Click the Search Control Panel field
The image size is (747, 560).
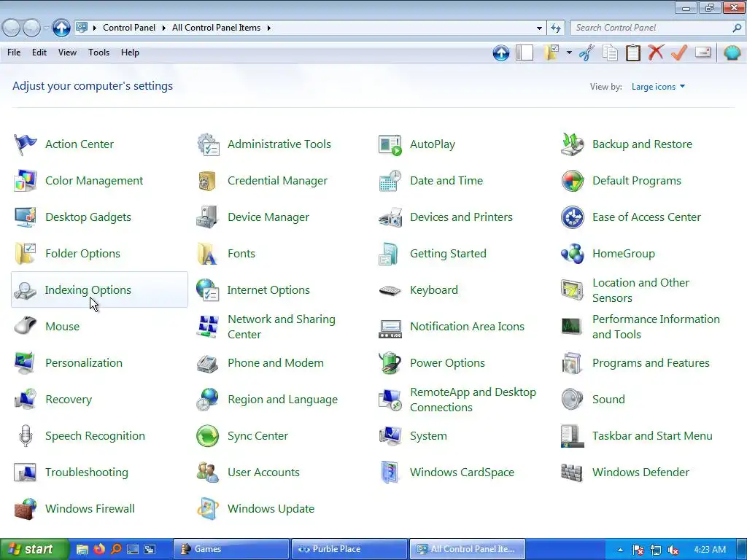pyautogui.click(x=657, y=28)
